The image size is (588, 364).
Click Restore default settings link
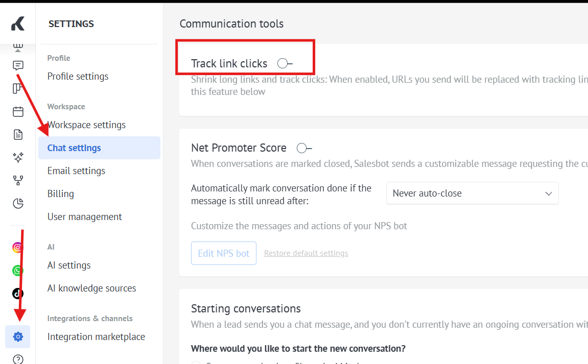click(306, 253)
